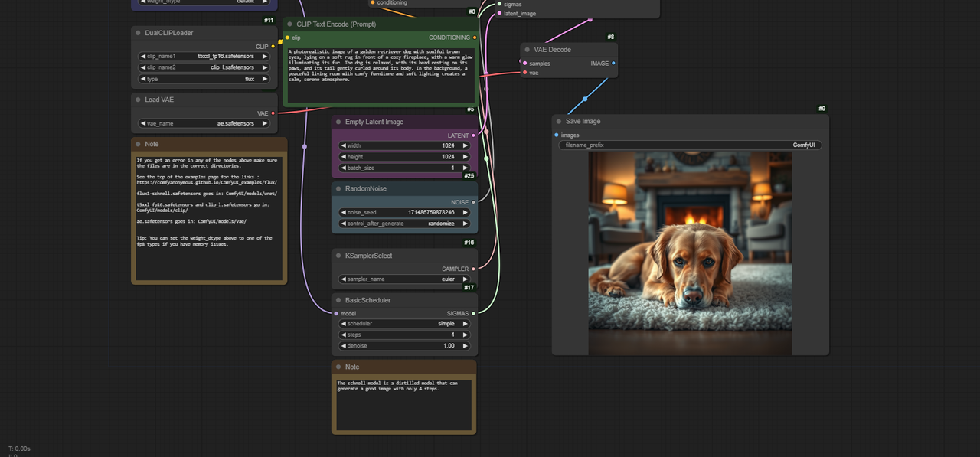Image resolution: width=980 pixels, height=457 pixels.
Task: Increase height with its right arrow
Action: (x=465, y=157)
